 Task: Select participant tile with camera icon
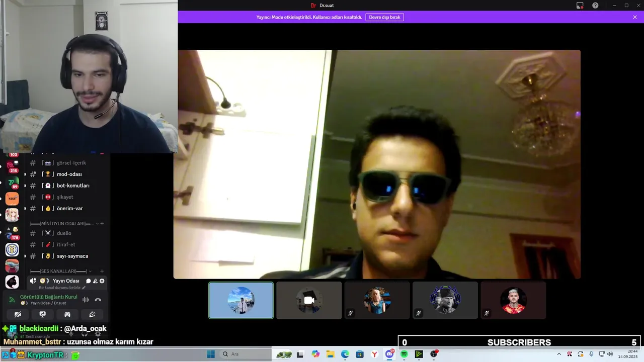[309, 300]
